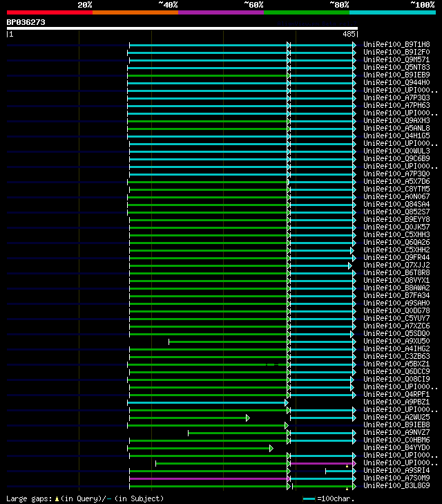Select hit UniRef100_Q5SDQ0
Image resolution: width=442 pixels, height=504 pixels.
[396, 334]
